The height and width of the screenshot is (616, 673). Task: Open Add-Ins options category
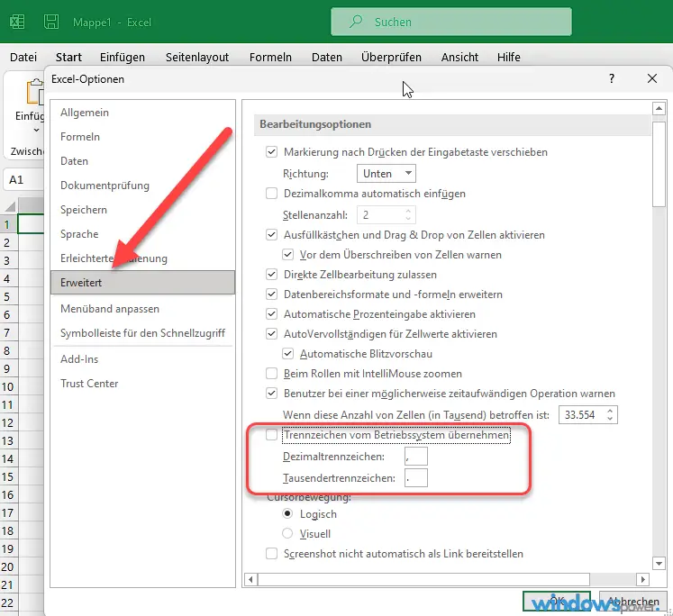click(x=143, y=359)
